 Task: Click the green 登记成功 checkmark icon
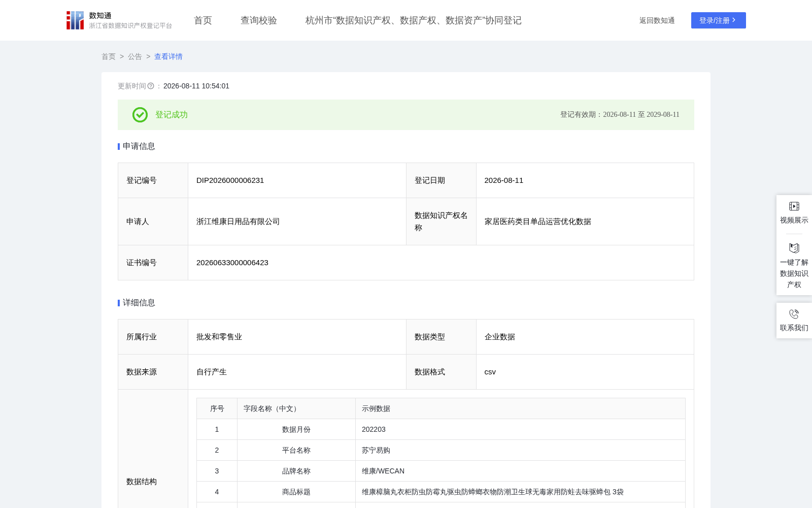pos(140,115)
